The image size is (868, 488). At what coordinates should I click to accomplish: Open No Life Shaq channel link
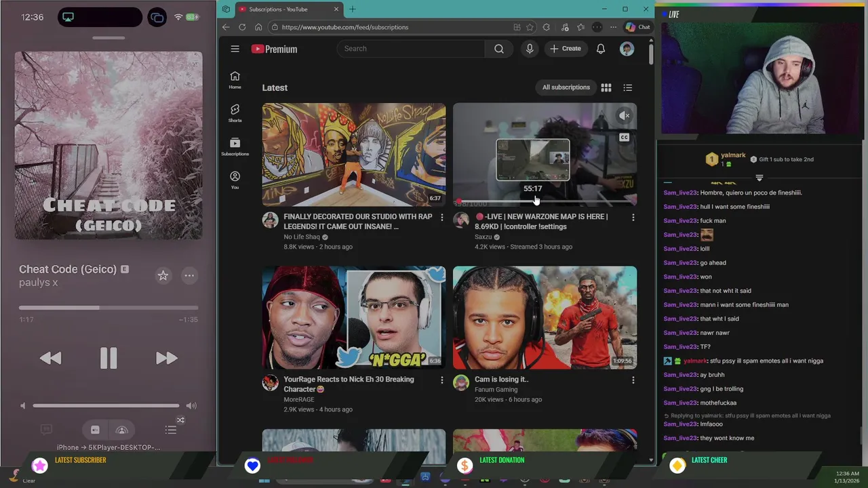(302, 237)
